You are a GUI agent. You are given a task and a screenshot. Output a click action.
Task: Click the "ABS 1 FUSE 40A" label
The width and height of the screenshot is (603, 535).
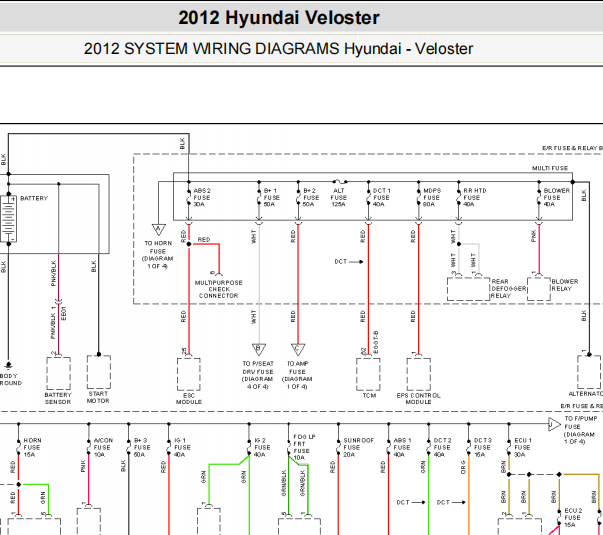(402, 447)
